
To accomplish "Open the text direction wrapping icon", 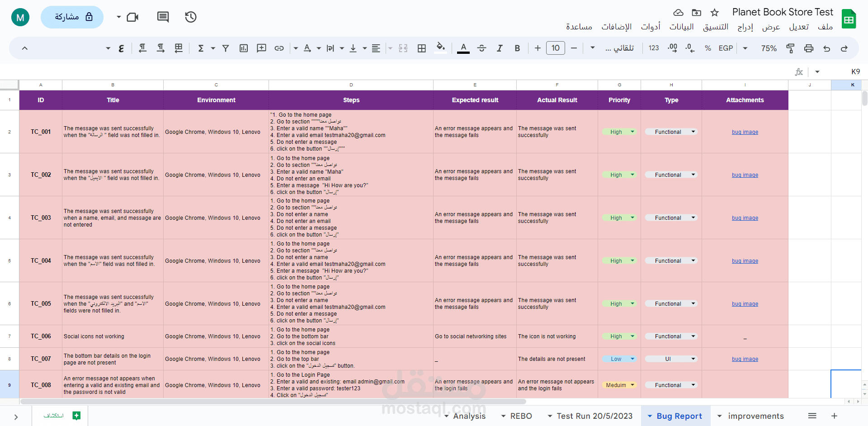I will coord(330,48).
